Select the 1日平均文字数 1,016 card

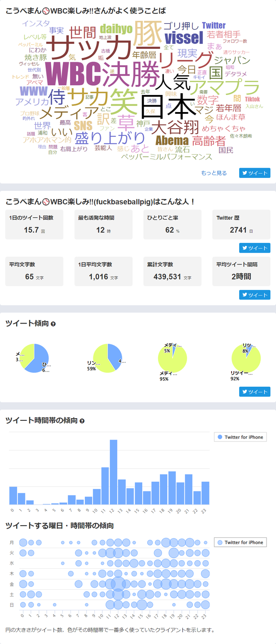point(103,271)
